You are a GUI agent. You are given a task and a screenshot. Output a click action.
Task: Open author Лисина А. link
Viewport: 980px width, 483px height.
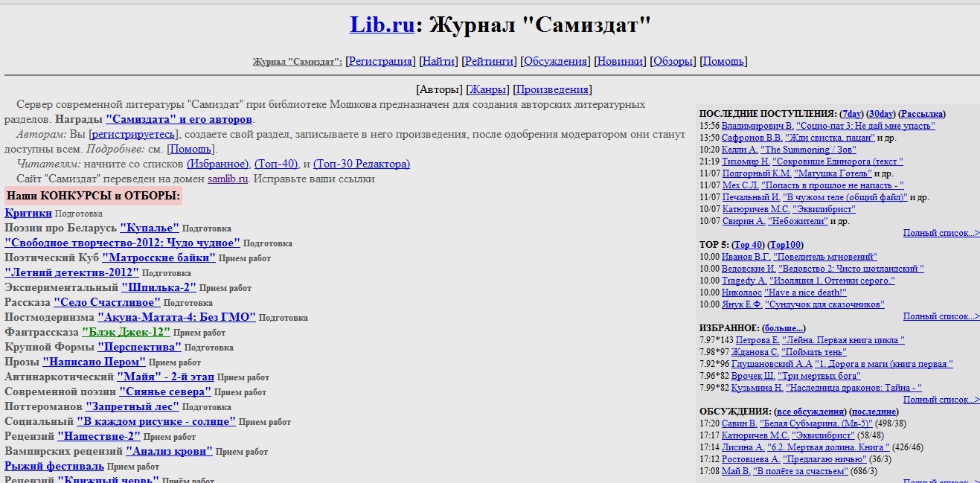743,447
